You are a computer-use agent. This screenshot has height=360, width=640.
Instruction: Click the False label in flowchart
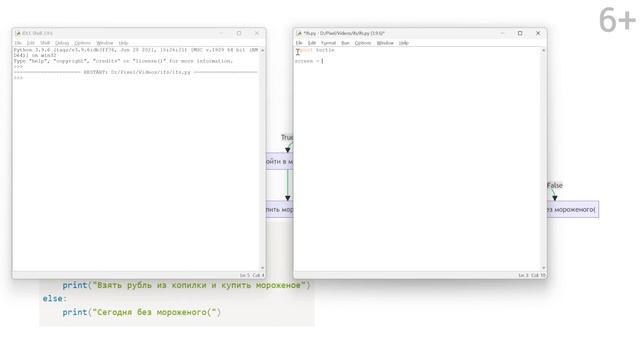point(555,185)
